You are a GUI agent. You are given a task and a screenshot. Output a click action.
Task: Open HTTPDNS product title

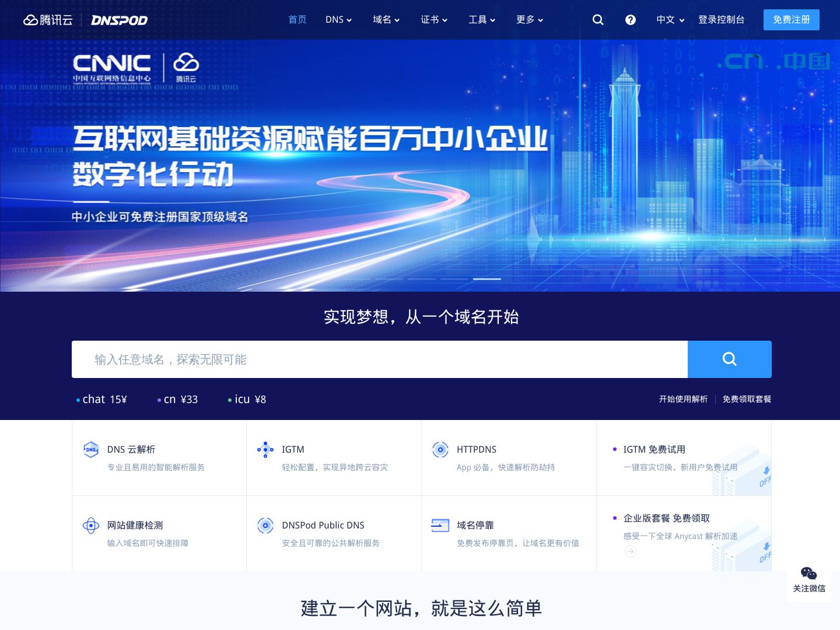(477, 450)
